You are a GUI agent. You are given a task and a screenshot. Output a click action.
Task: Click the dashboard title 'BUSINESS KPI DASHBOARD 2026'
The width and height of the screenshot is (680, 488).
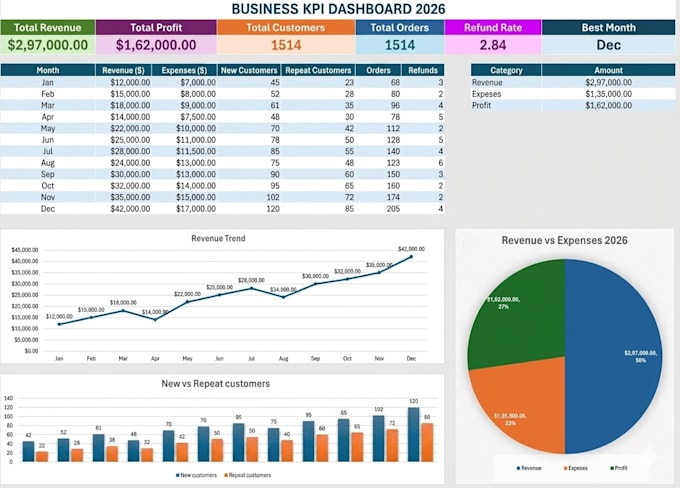(x=338, y=9)
